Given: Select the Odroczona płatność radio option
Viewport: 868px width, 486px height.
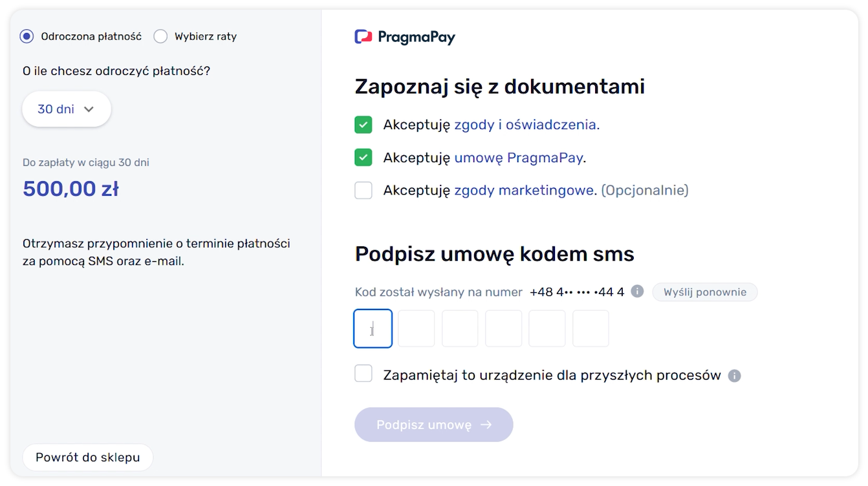Looking at the screenshot, I should point(27,36).
